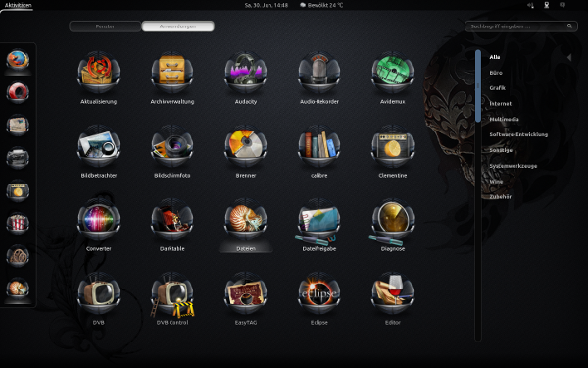Viewport: 588px width, 368px height.
Task: Open the Bewölkt 24 °C weather indicator
Action: 321,5
